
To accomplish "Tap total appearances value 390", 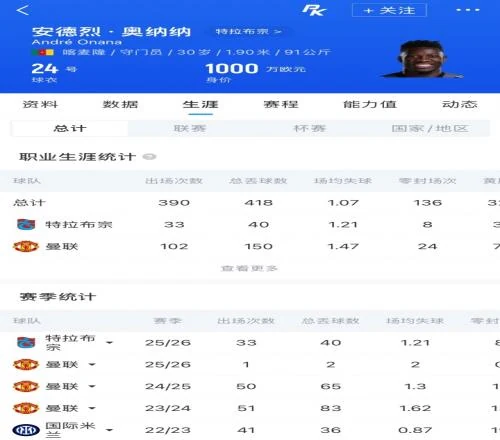I will pos(174,203).
